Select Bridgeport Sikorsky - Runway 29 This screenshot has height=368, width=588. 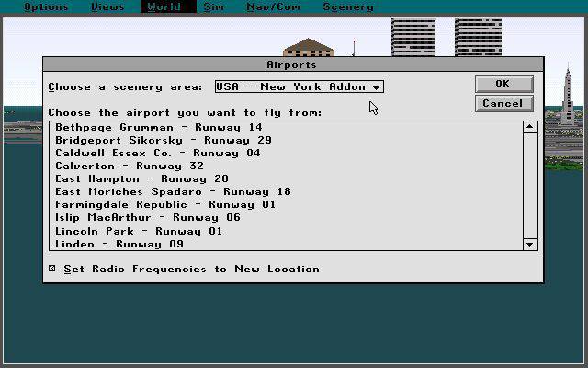[164, 140]
